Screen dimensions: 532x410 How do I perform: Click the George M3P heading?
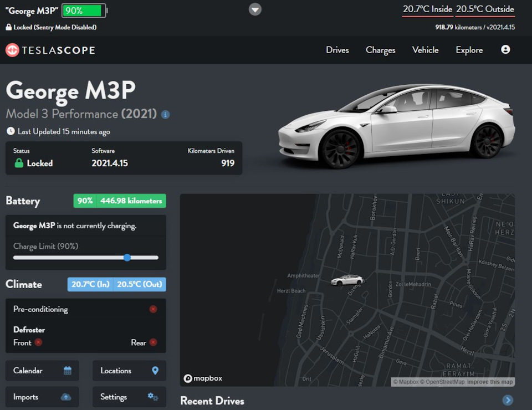(x=70, y=91)
